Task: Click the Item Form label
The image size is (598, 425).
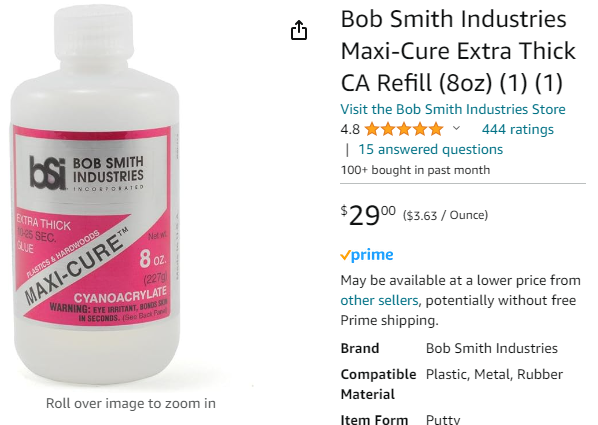Action: [374, 419]
